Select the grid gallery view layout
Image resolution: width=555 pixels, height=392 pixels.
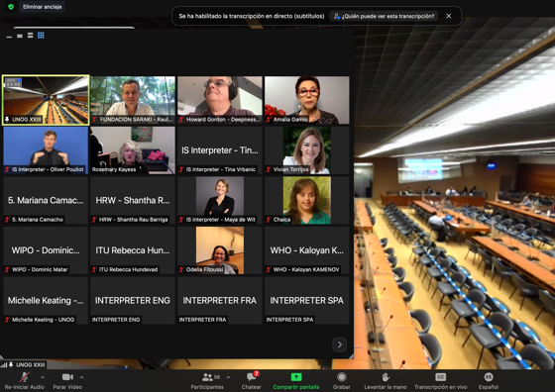tap(41, 36)
